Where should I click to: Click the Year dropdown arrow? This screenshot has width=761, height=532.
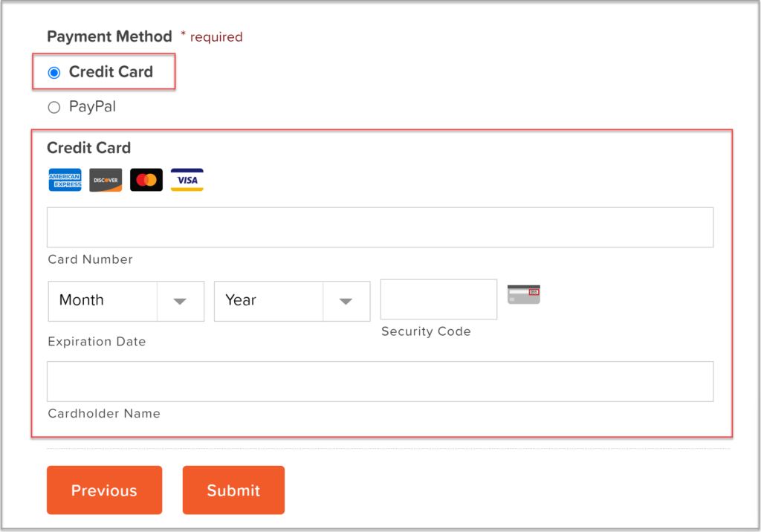[x=346, y=301]
